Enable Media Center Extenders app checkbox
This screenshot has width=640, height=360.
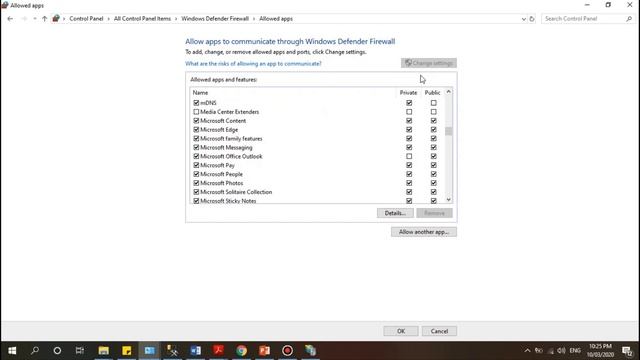click(196, 112)
